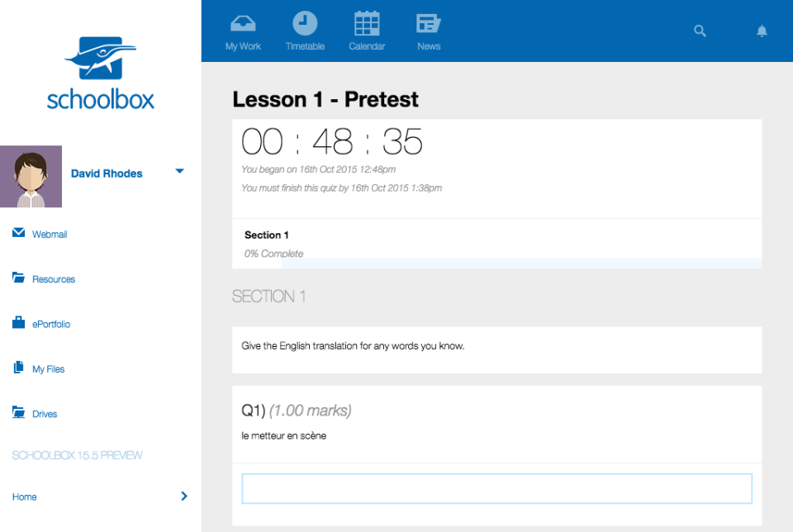Select the Section 1 header
The image size is (793, 532).
tap(266, 235)
